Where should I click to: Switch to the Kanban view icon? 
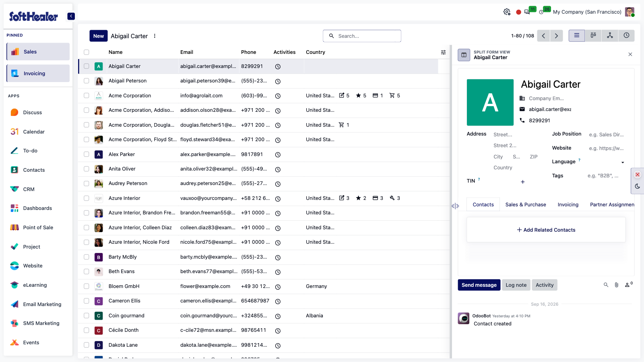593,35
